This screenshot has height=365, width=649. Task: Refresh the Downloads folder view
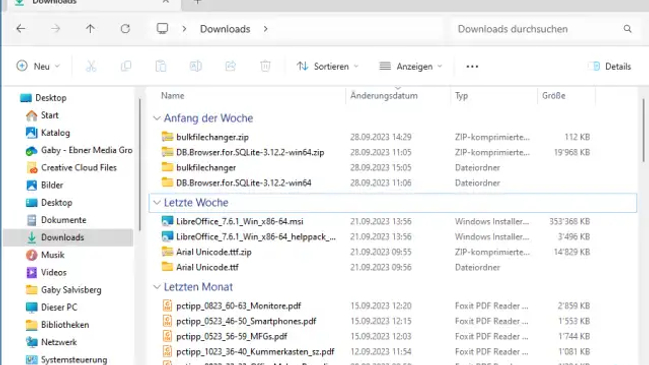(x=125, y=29)
